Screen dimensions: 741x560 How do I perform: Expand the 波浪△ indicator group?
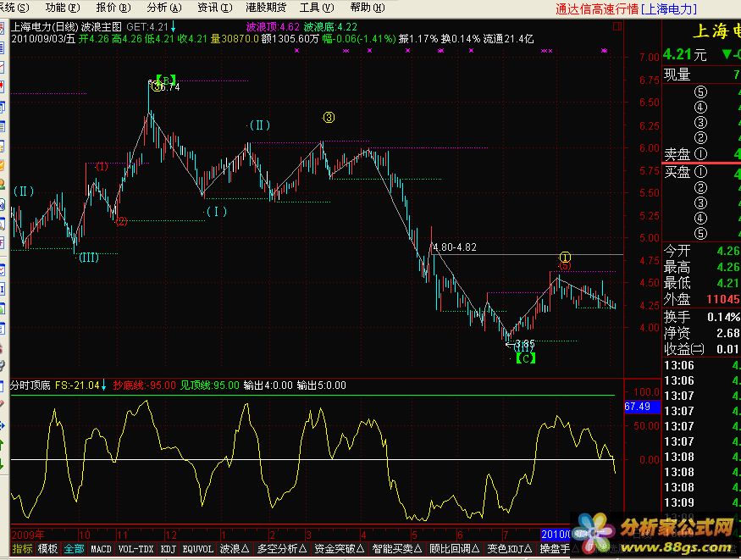[x=235, y=549]
